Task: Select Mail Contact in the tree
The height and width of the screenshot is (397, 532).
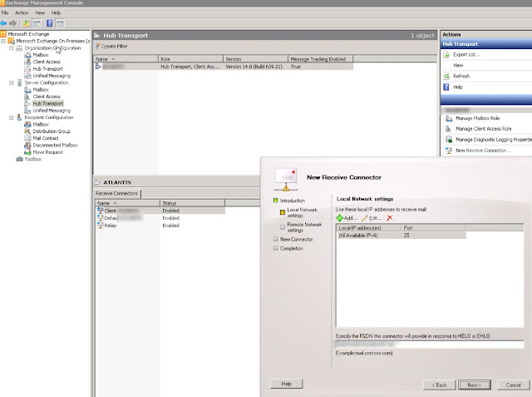Action: [x=46, y=138]
